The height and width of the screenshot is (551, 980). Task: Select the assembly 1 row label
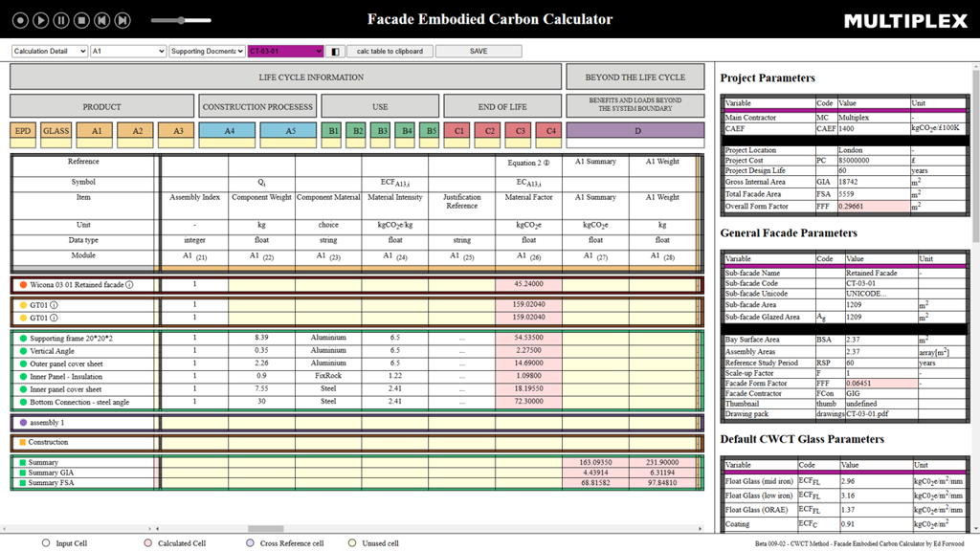pyautogui.click(x=47, y=422)
